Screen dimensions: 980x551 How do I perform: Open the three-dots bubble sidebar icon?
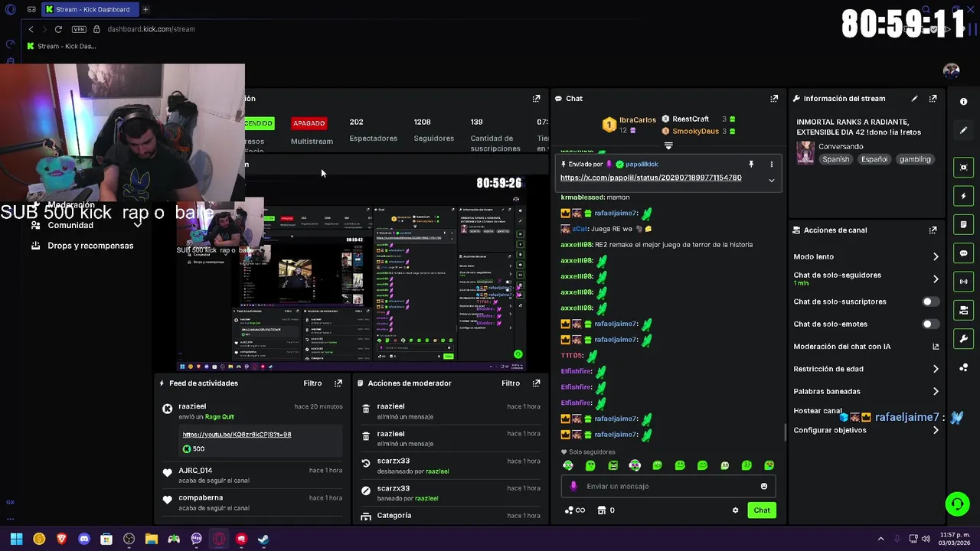(x=963, y=367)
